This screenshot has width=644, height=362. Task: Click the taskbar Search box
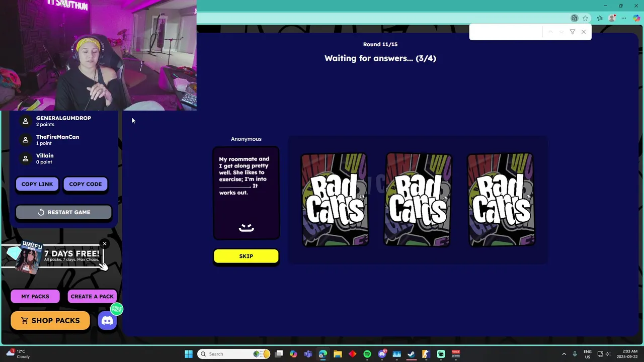[233, 354]
